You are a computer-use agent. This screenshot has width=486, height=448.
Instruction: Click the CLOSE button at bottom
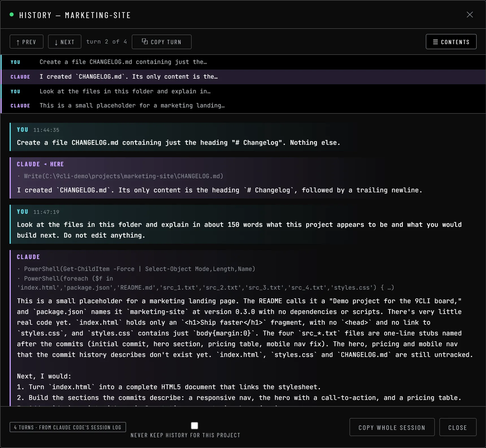(458, 427)
